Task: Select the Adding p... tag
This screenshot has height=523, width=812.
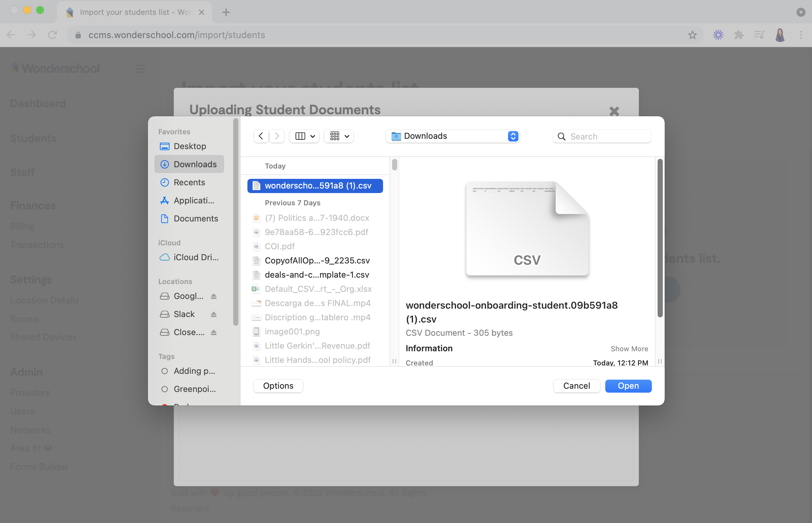Action: [x=189, y=371]
